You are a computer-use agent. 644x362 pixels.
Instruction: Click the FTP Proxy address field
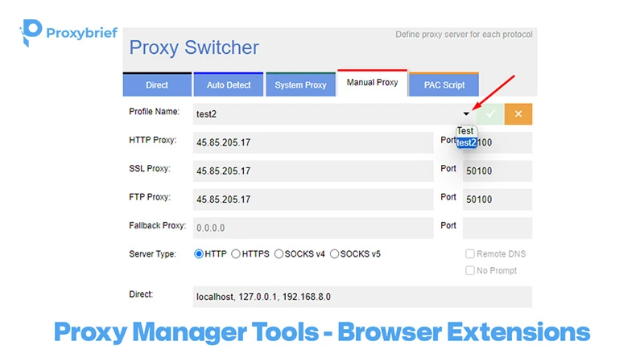[x=313, y=199]
